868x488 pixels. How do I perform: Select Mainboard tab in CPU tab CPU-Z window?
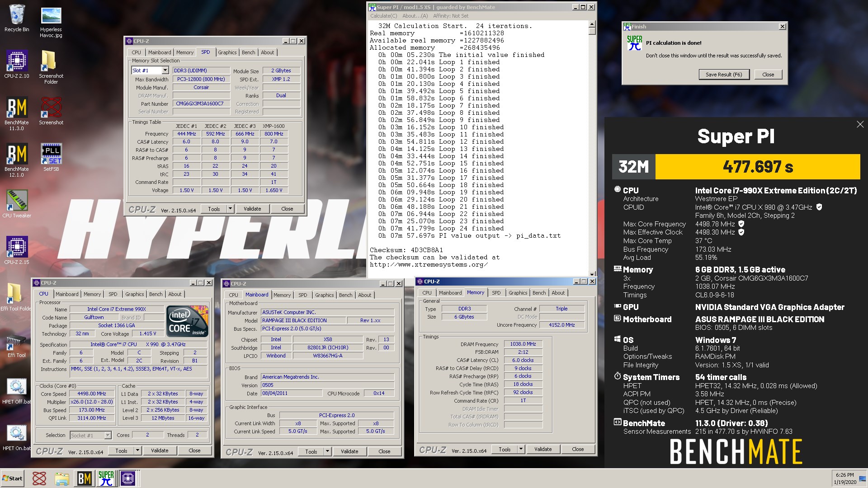[67, 294]
